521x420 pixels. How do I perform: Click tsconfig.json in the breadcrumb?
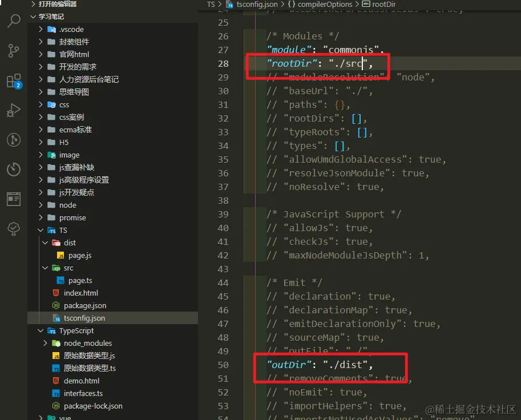(x=257, y=5)
